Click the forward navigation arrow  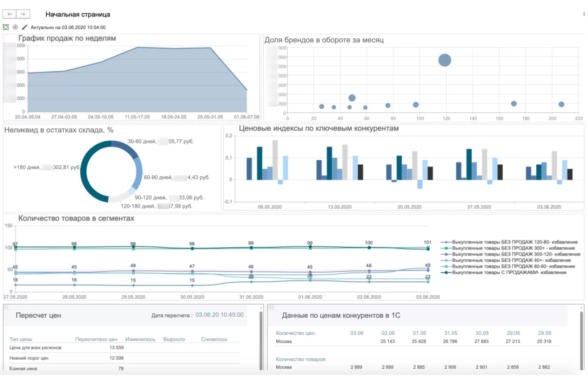click(23, 14)
